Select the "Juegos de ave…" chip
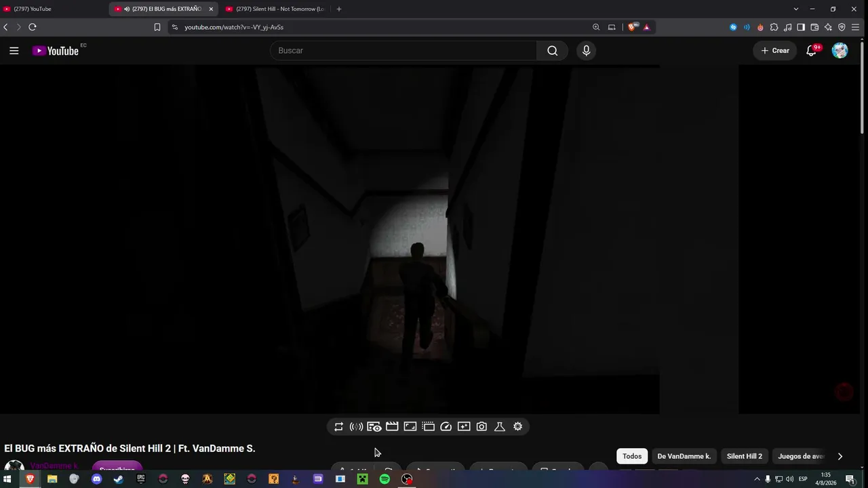 [800, 456]
